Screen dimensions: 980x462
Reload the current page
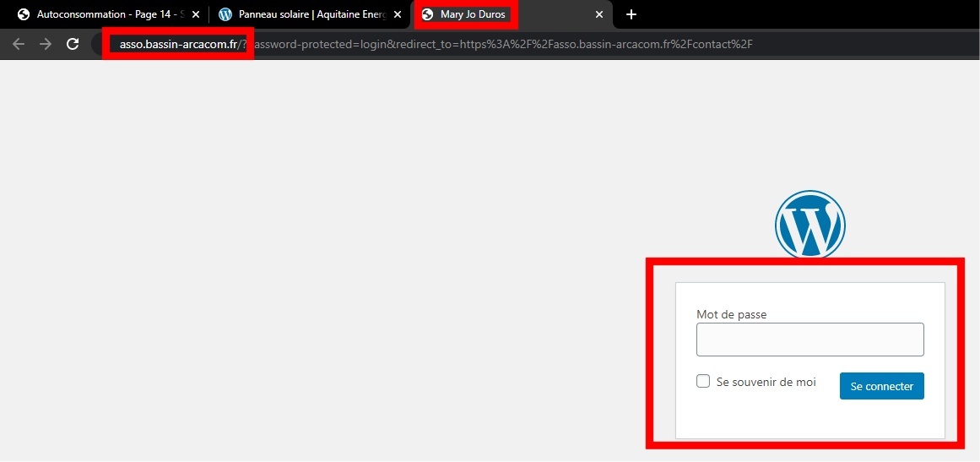pyautogui.click(x=73, y=44)
